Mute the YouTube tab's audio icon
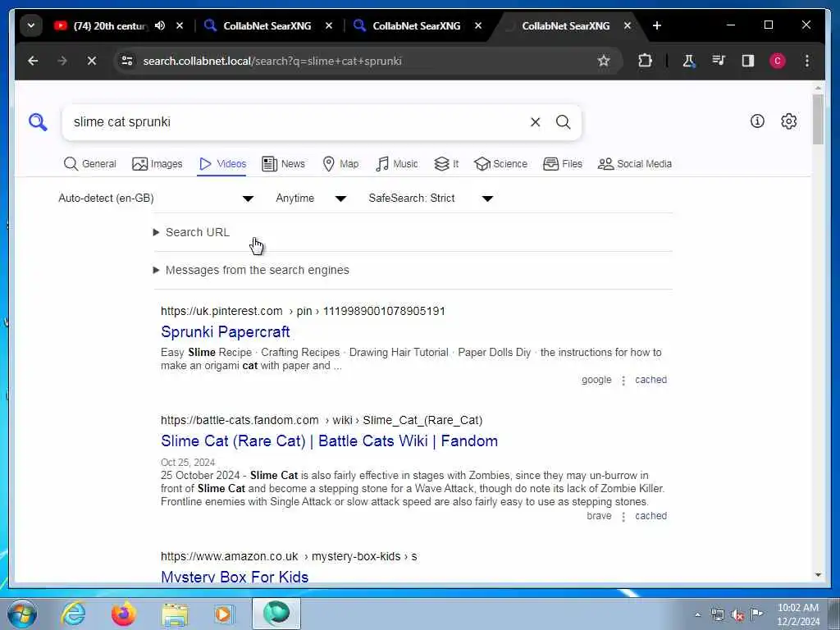This screenshot has height=630, width=840. tap(160, 25)
